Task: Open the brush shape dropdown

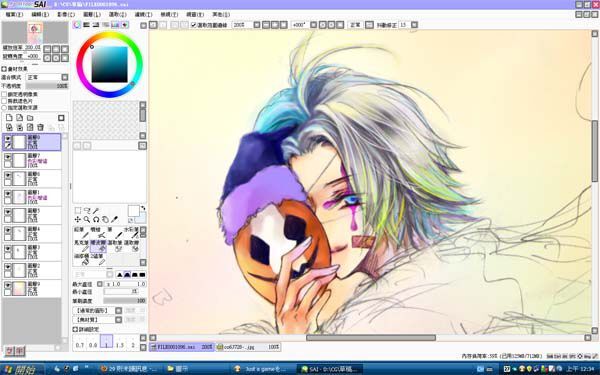Action: (119, 311)
